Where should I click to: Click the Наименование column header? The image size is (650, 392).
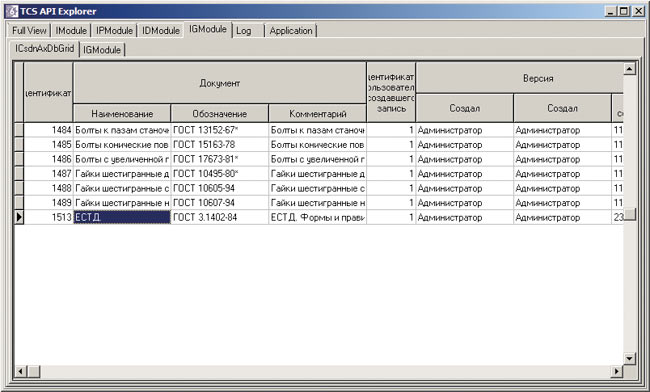coord(122,114)
